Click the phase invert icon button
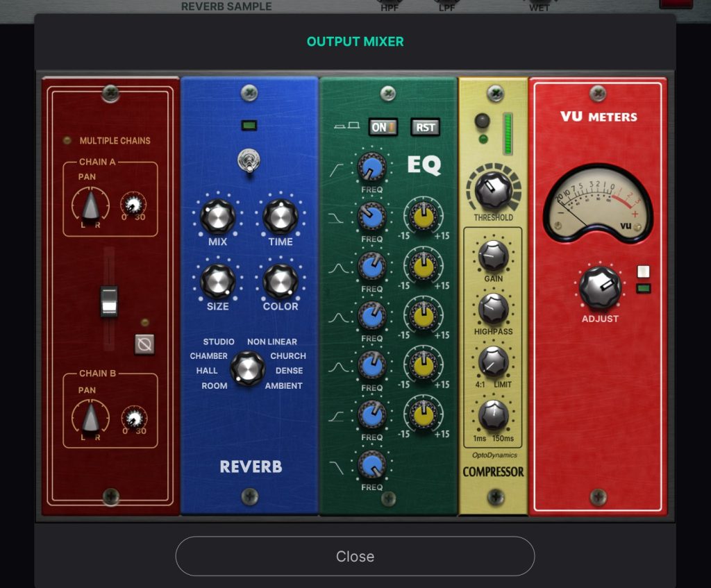This screenshot has height=588, width=711. pyautogui.click(x=144, y=344)
